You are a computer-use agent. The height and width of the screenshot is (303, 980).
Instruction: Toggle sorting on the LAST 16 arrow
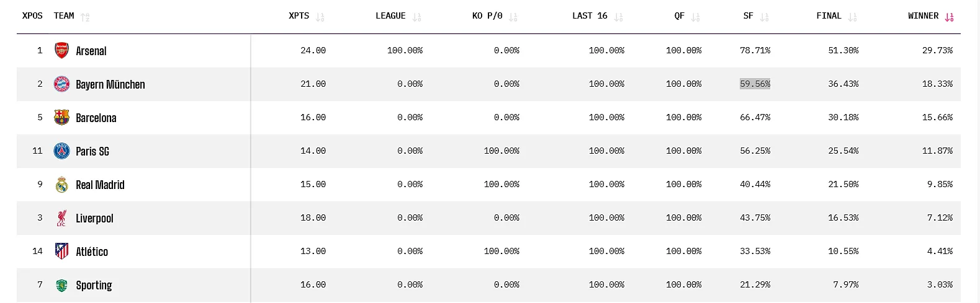coord(618,17)
